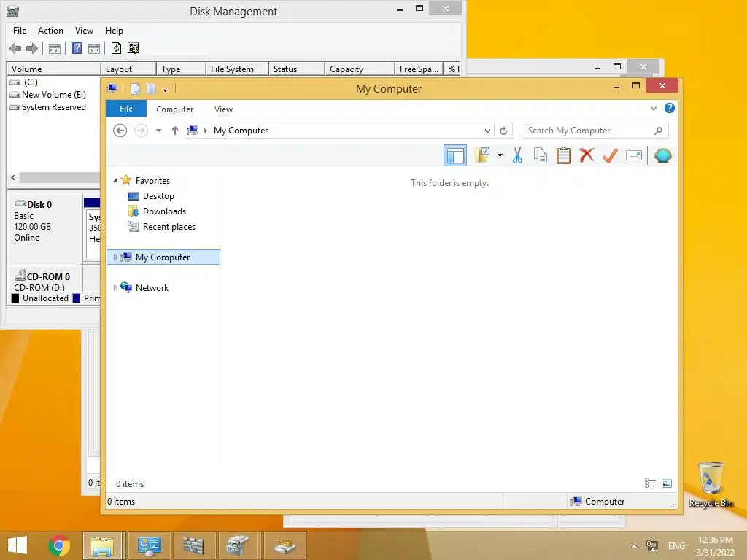Go back in My Computer navigation

coord(120,131)
